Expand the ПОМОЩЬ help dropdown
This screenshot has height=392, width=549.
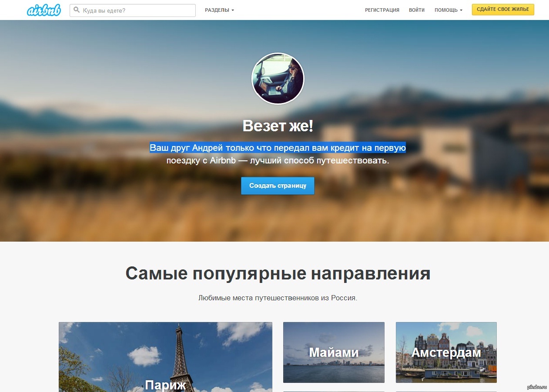click(448, 10)
